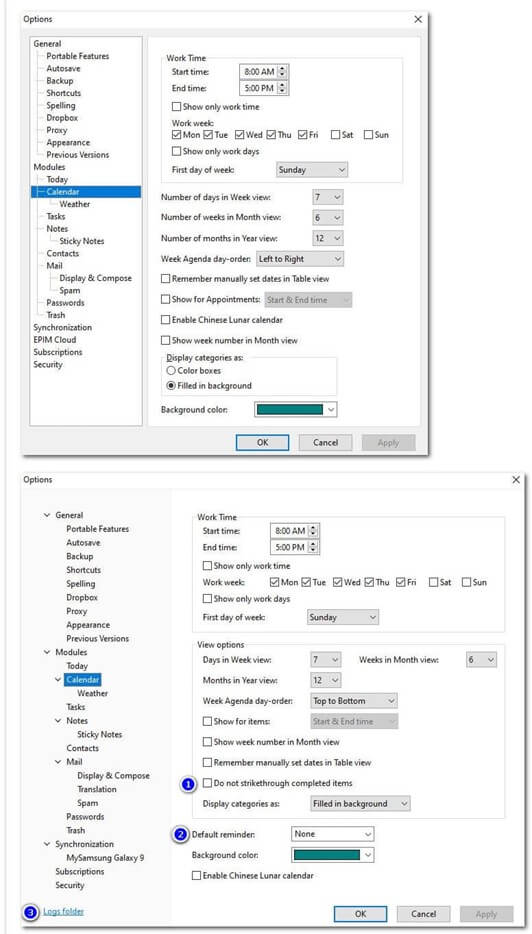Viewport: 532px width, 934px height.
Task: Open 'Number of days in Week view' dropdown
Action: point(328,197)
